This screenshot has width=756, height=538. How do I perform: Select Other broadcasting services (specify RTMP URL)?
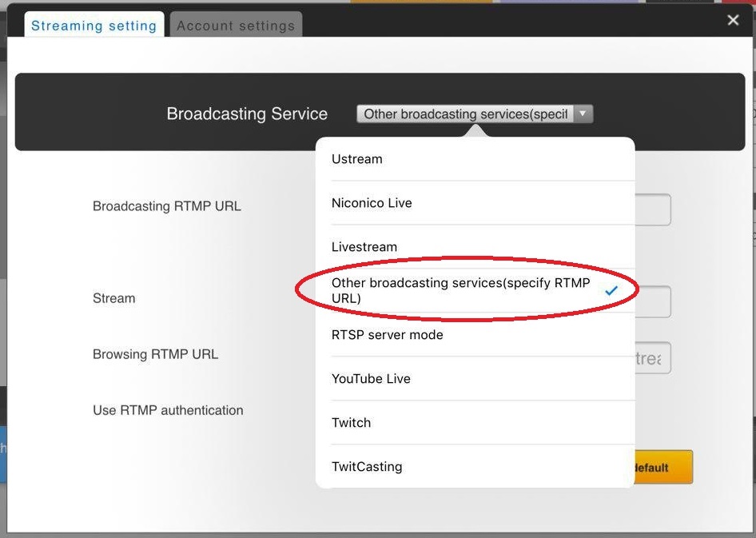(x=475, y=290)
